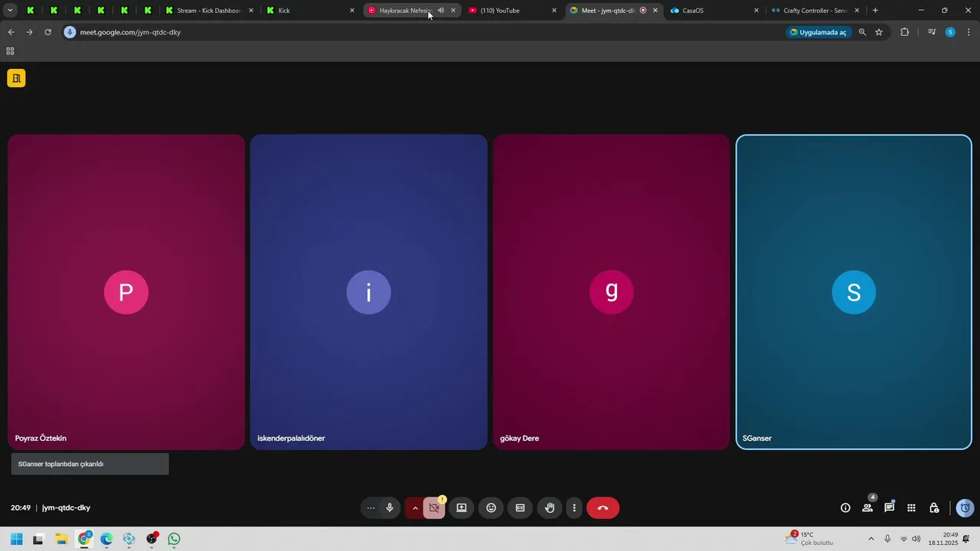
Task: Open the Chrome profile avatar
Action: 950,32
